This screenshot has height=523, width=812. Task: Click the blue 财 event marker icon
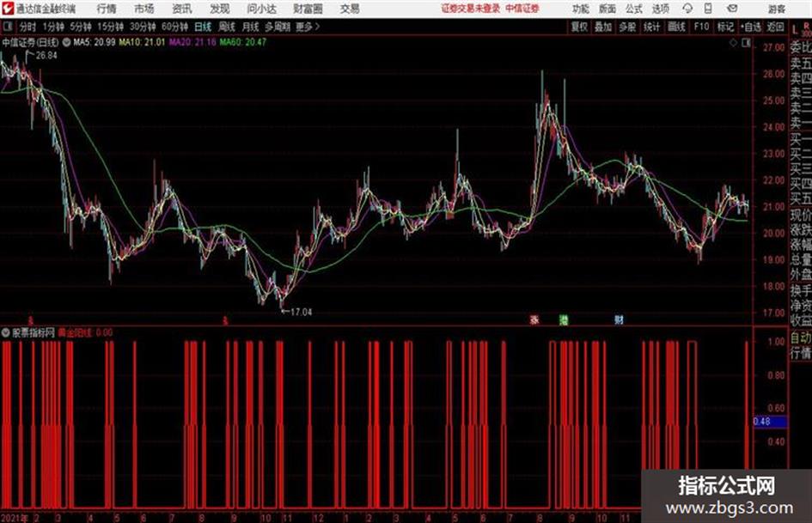pyautogui.click(x=619, y=319)
